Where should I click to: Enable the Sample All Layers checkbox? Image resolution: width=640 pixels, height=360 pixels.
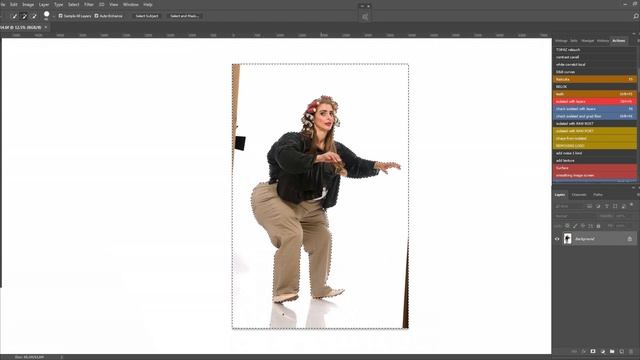[x=60, y=16]
